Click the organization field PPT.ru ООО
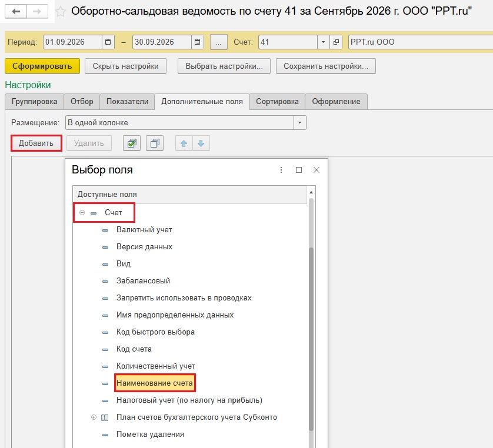The width and height of the screenshot is (493, 448). click(x=421, y=42)
